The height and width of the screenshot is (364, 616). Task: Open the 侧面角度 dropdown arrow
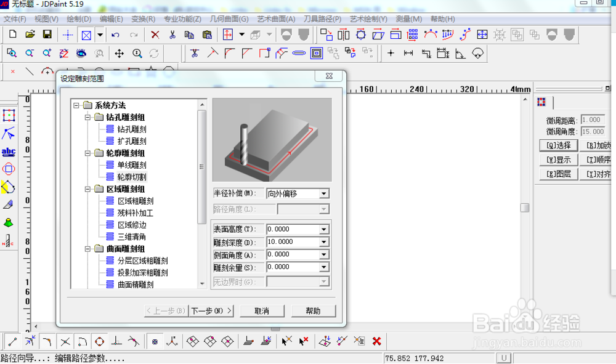(x=324, y=254)
